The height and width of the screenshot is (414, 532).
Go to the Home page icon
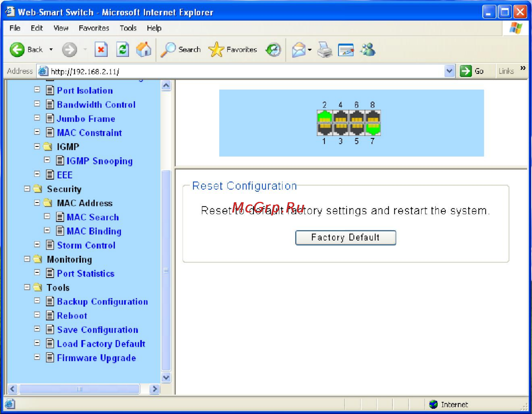click(x=143, y=50)
